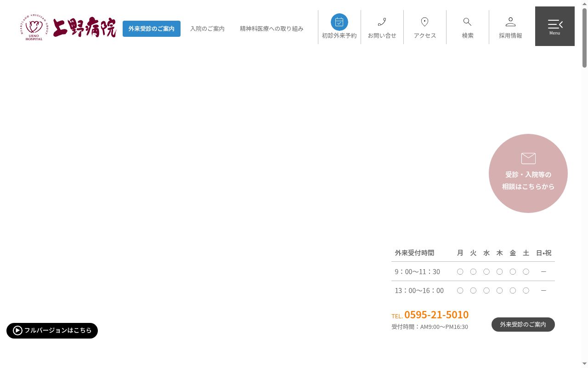The image size is (588, 368).
Task: Click the phone number 0595-21-5010
Action: (436, 315)
